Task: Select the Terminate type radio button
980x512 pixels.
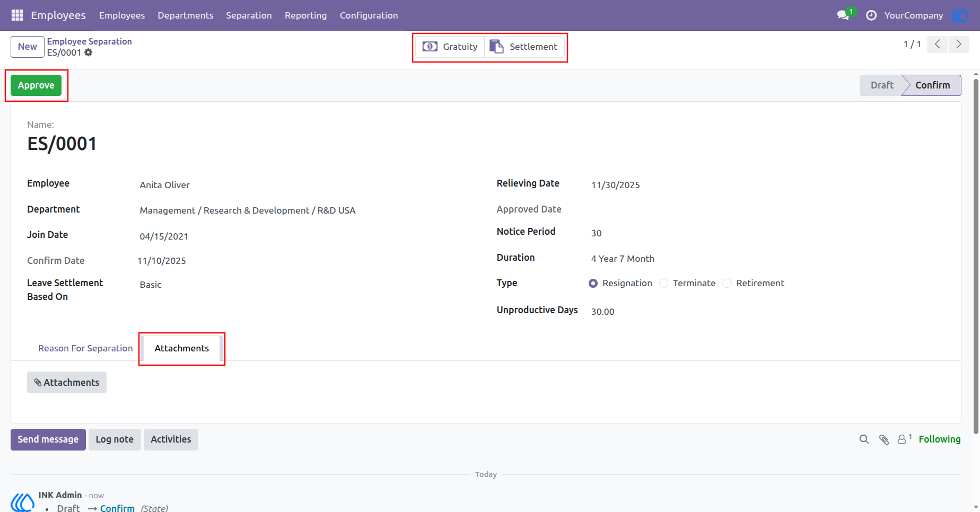Action: point(663,284)
